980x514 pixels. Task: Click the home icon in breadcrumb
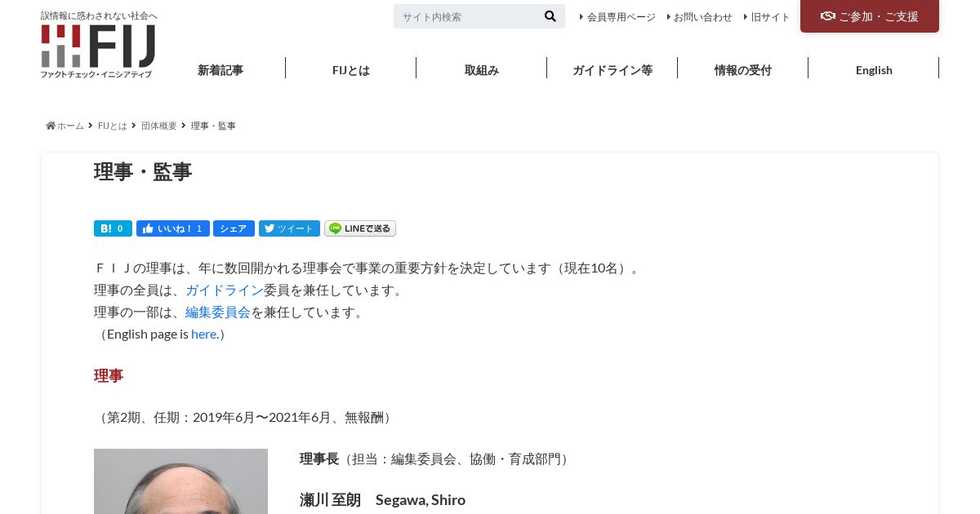point(51,126)
